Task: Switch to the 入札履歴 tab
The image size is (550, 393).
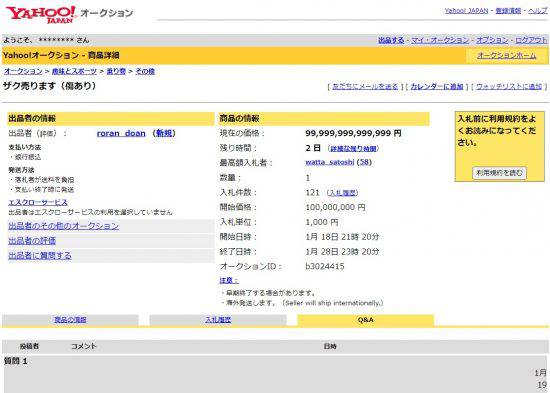Action: point(218,320)
